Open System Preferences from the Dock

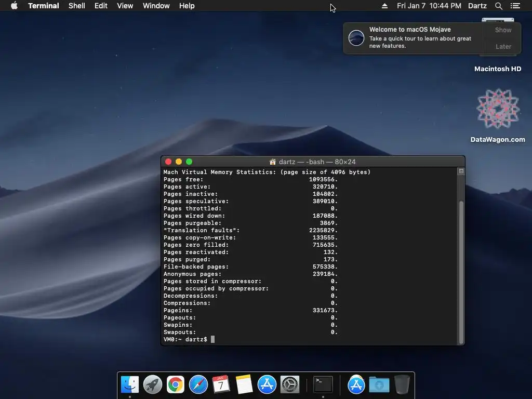pos(290,384)
